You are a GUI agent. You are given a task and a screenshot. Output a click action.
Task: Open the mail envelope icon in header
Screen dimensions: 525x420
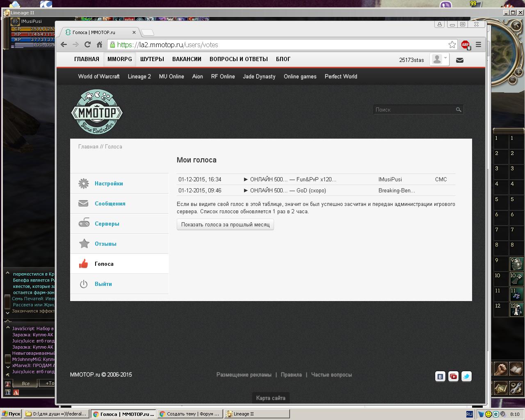click(460, 60)
